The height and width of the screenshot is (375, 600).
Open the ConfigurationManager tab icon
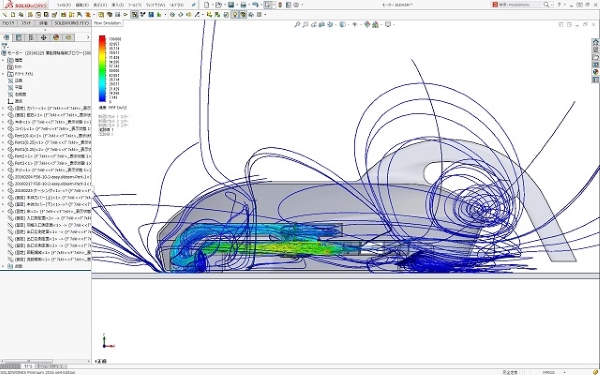click(x=31, y=38)
